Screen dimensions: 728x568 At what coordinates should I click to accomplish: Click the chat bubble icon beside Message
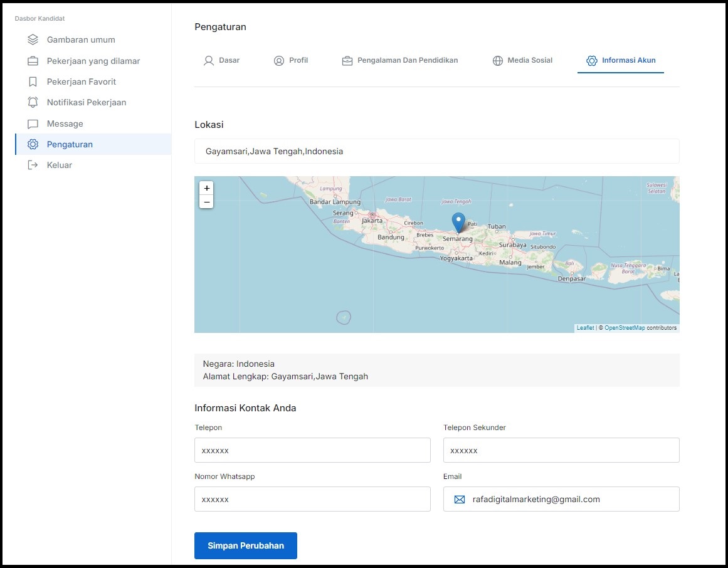click(x=33, y=124)
